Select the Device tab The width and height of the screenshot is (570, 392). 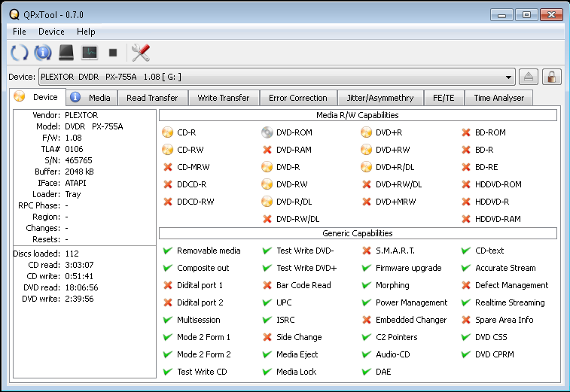(x=38, y=97)
